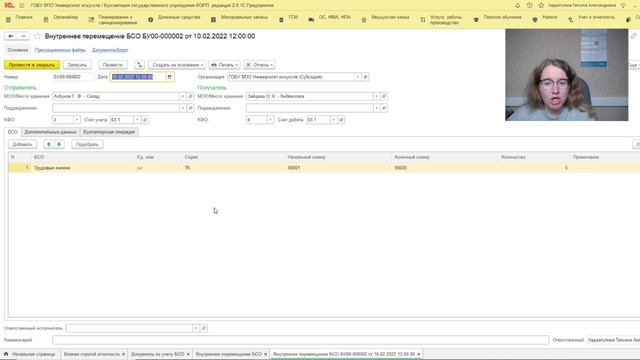Open the history clock icon
This screenshot has width=640, height=360.
click(x=529, y=5)
